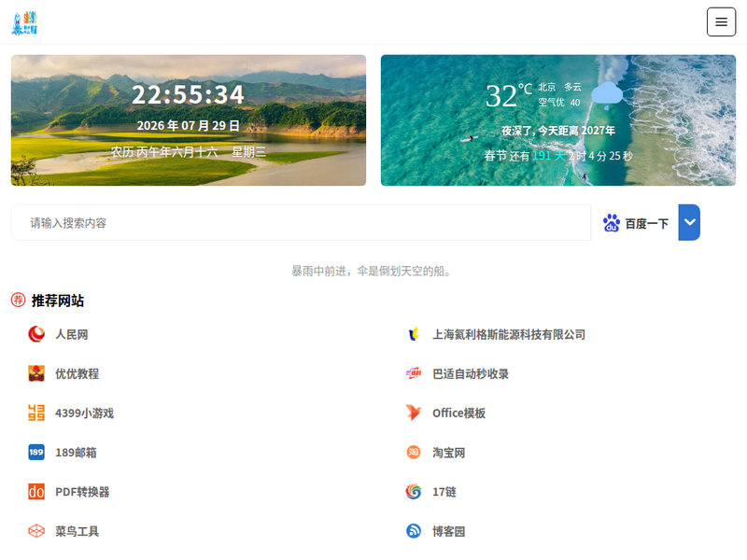Open the 17链 link
Viewport: 747px width, 560px height.
pos(444,492)
